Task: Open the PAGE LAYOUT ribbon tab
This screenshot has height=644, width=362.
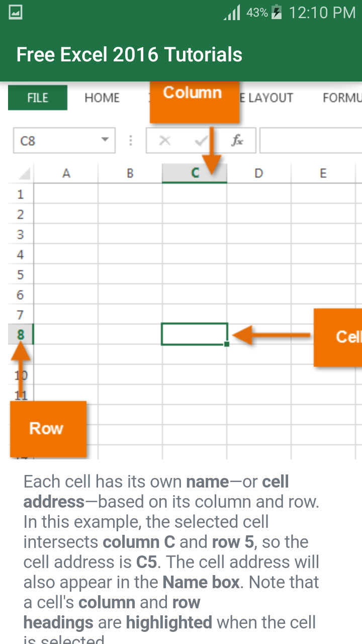Action: [x=267, y=98]
